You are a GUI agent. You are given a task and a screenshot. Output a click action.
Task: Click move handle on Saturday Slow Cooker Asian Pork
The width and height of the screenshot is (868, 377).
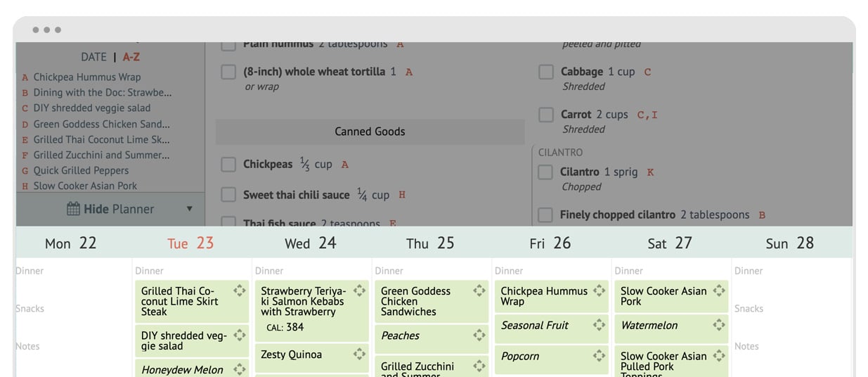click(719, 290)
